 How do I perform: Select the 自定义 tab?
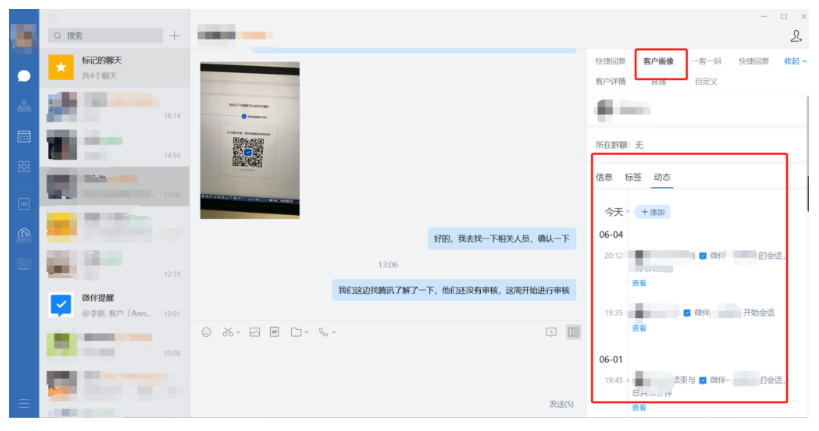(706, 81)
